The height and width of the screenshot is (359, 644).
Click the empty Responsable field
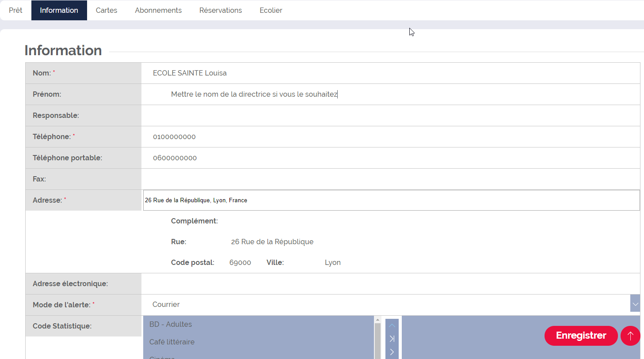click(391, 115)
